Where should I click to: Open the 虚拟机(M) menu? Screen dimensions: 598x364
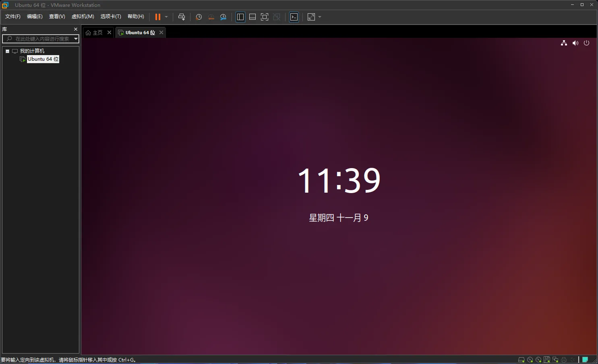tap(82, 16)
